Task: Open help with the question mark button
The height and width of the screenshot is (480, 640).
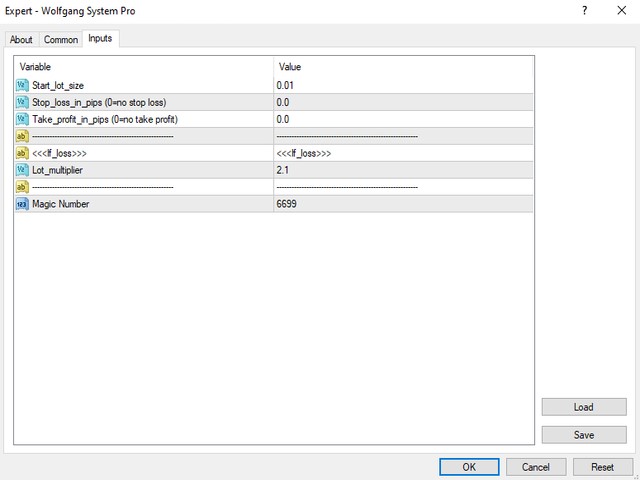Action: pos(585,11)
